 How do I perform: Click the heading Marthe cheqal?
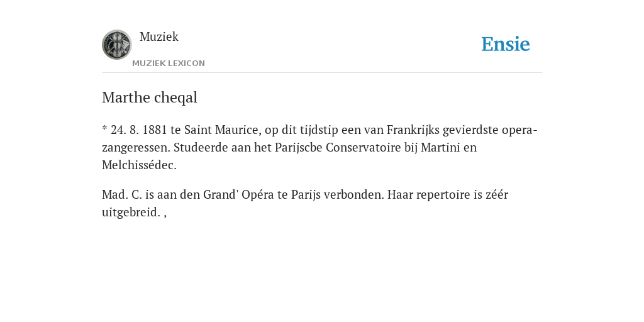[x=150, y=97]
